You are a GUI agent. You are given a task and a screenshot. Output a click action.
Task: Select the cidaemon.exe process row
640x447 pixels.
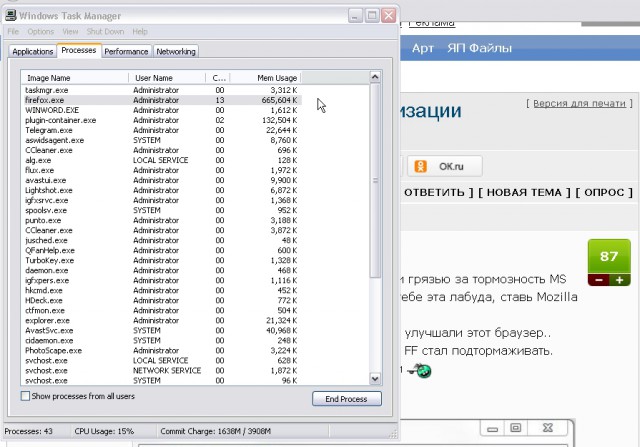(162, 340)
